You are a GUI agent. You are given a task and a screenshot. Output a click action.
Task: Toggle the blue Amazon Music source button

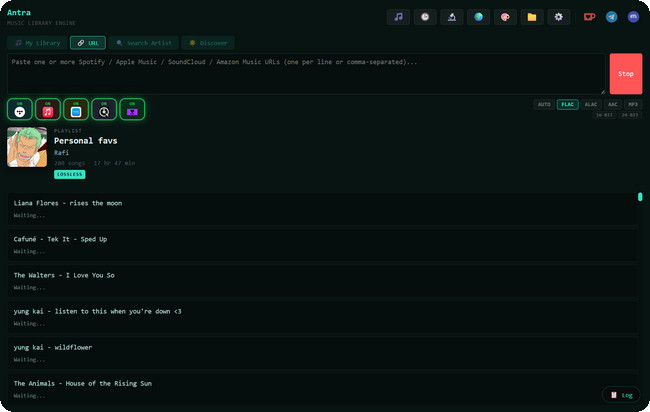[x=76, y=109]
